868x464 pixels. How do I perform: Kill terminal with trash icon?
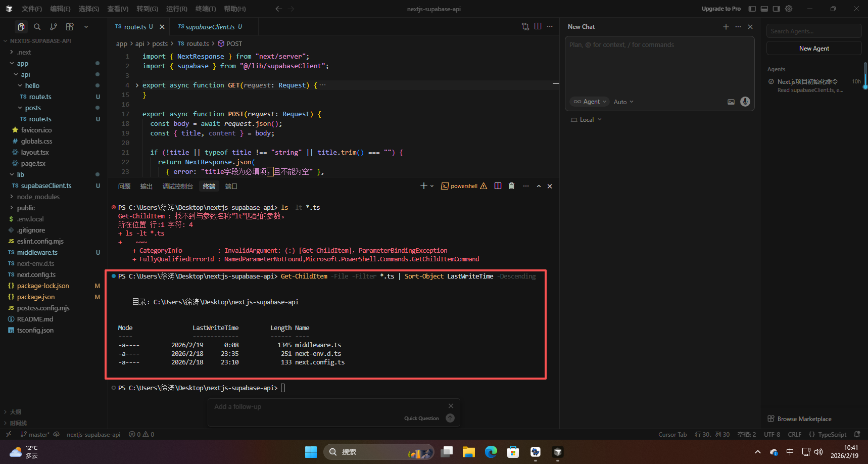pos(511,186)
